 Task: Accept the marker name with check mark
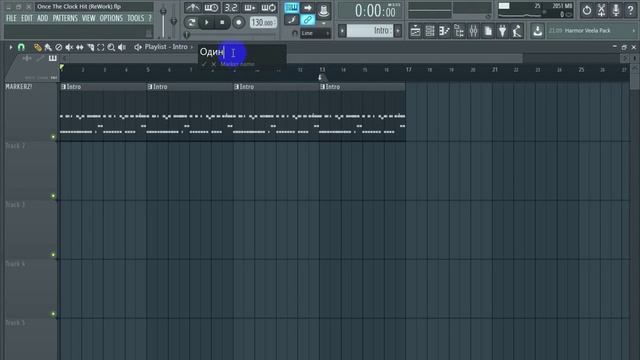(204, 64)
